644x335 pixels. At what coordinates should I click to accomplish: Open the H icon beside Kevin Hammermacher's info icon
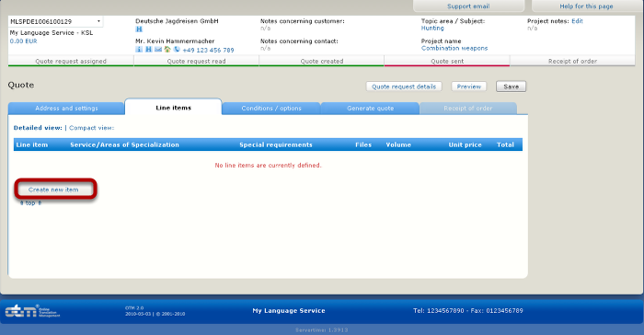point(148,50)
